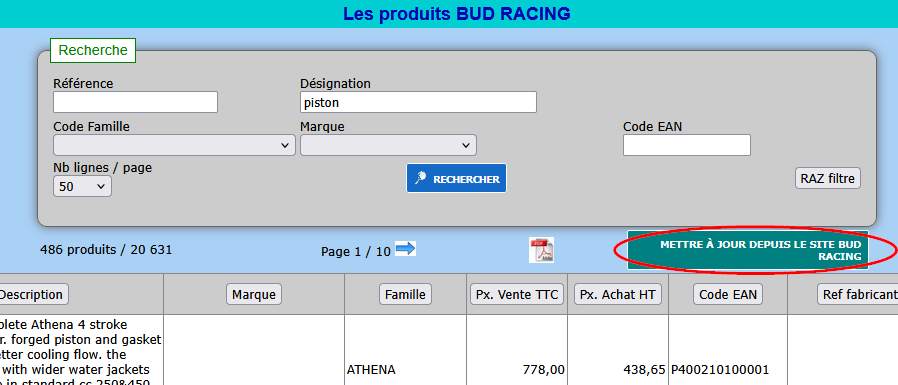Expand the Code Famille dropdown
Image resolution: width=898 pixels, height=385 pixels.
(x=174, y=145)
